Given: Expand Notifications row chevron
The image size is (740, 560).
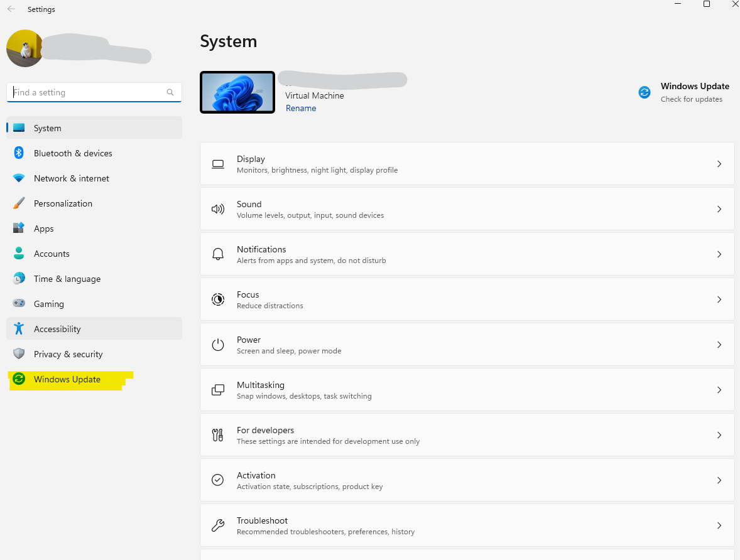Looking at the screenshot, I should (x=719, y=254).
